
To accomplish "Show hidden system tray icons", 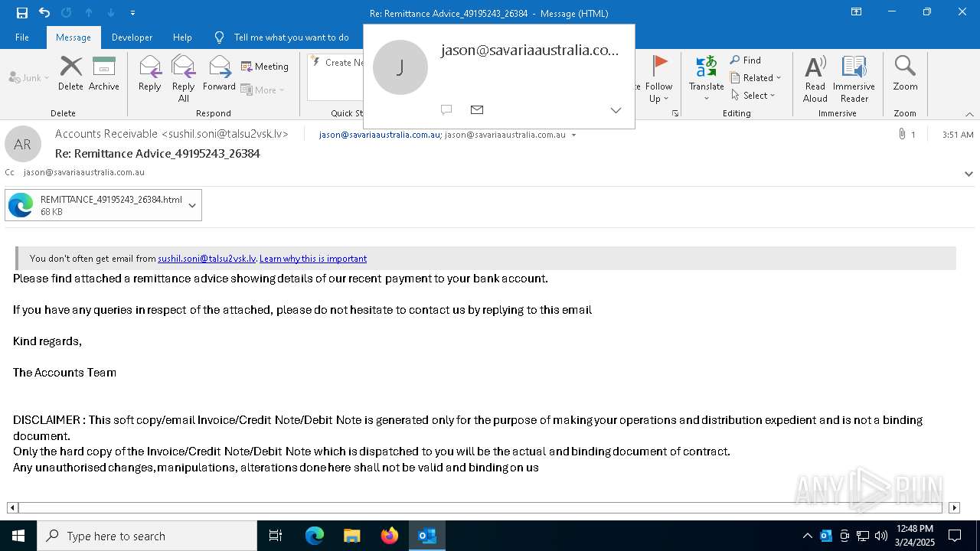I will point(807,536).
